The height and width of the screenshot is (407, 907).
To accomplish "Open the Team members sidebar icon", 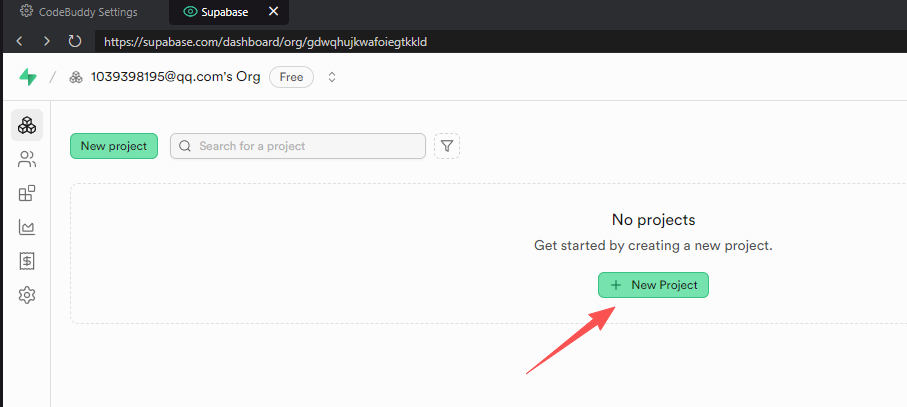I will pos(27,160).
